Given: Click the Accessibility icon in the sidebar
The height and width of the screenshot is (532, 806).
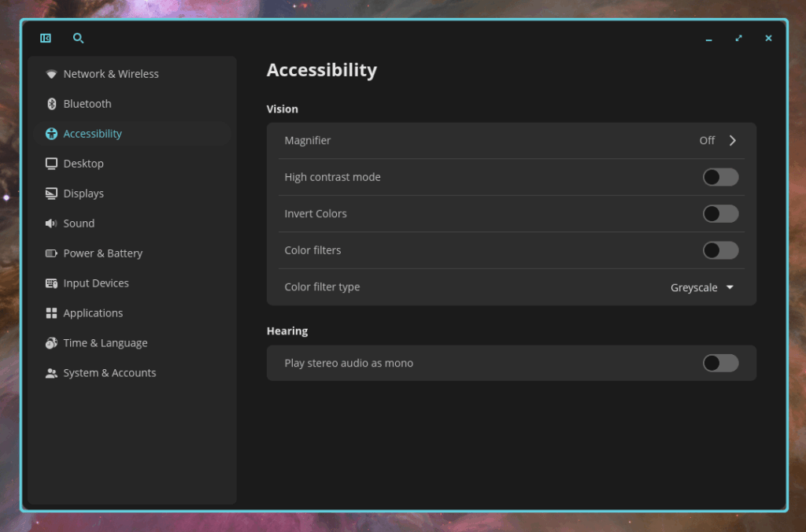Looking at the screenshot, I should [51, 133].
